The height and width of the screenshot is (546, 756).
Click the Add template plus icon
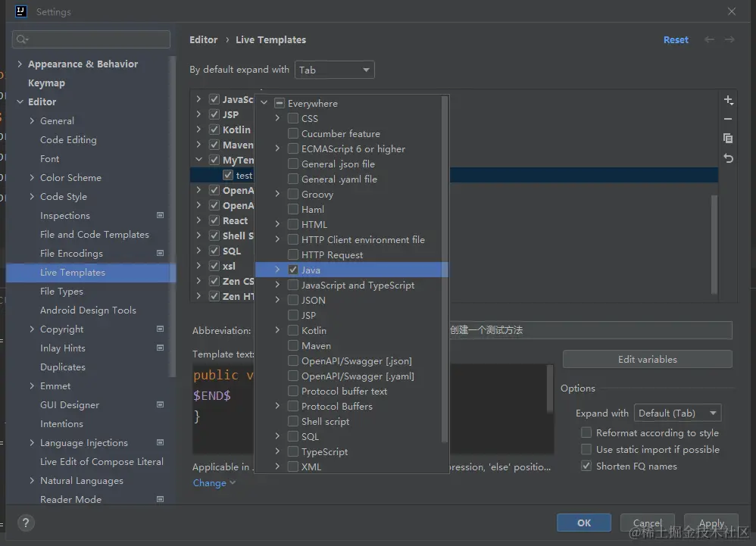(x=728, y=100)
